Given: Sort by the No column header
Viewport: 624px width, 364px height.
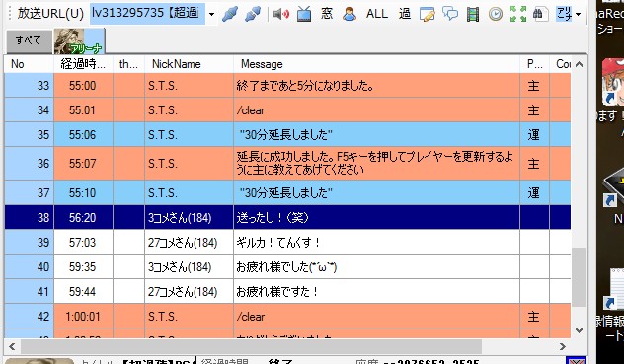Looking at the screenshot, I should pyautogui.click(x=29, y=64).
